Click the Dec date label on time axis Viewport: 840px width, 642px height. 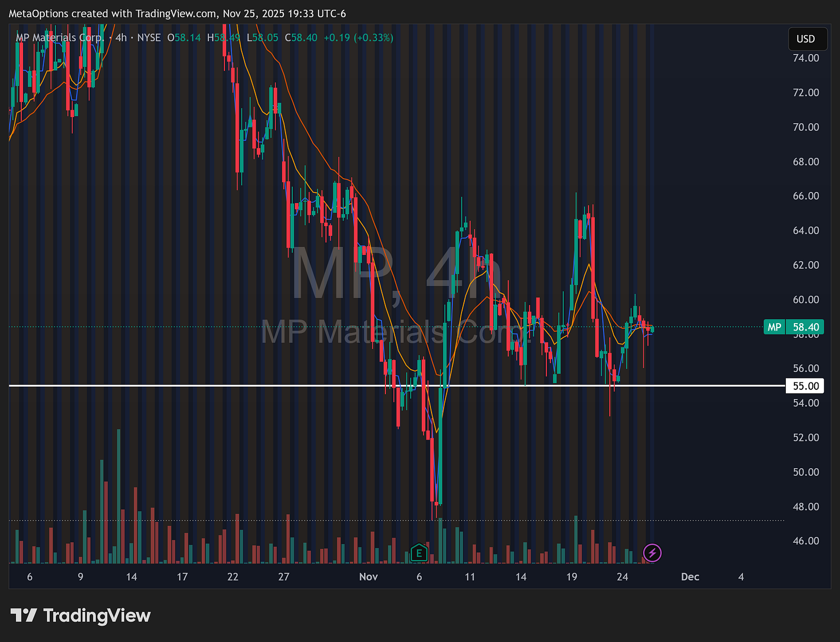[x=690, y=576]
